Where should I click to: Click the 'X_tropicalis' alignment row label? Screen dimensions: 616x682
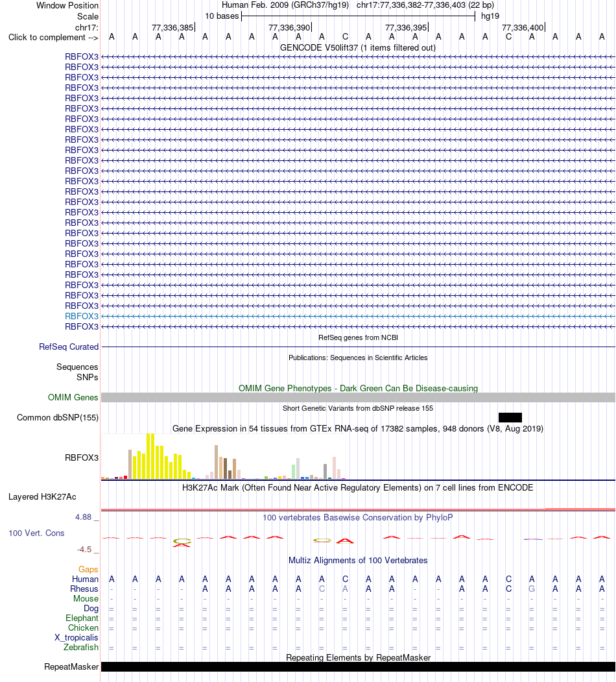click(77, 638)
